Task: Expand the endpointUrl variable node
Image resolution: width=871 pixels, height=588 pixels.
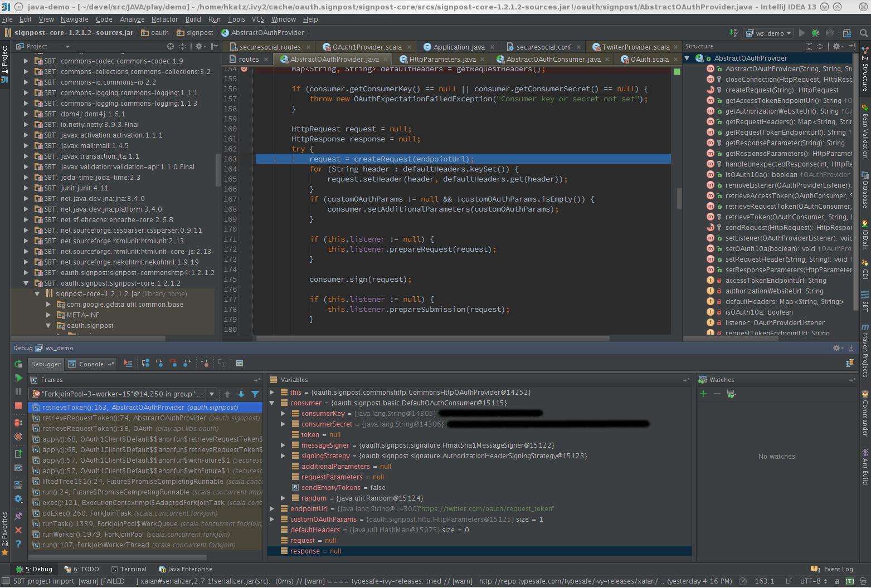Action: tap(272, 508)
